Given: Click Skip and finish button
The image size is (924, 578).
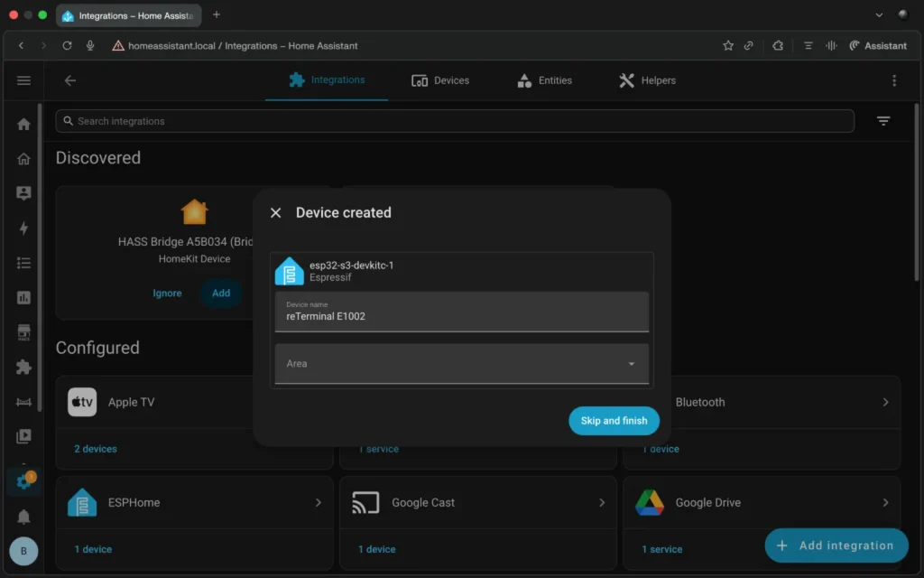Looking at the screenshot, I should [614, 421].
